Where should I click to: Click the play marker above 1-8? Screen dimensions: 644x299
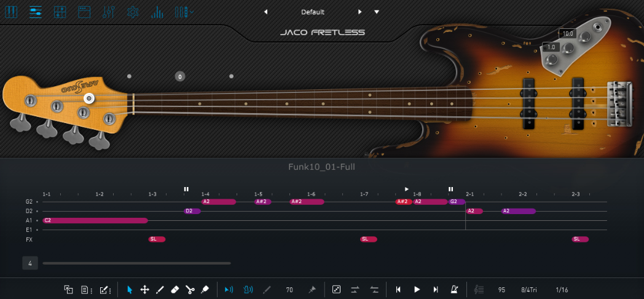[x=407, y=189]
